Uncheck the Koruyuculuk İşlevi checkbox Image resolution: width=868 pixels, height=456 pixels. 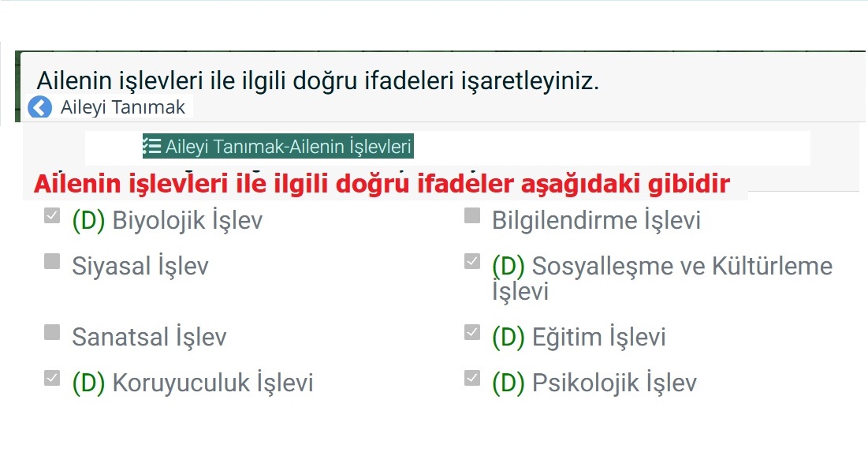coord(52,378)
